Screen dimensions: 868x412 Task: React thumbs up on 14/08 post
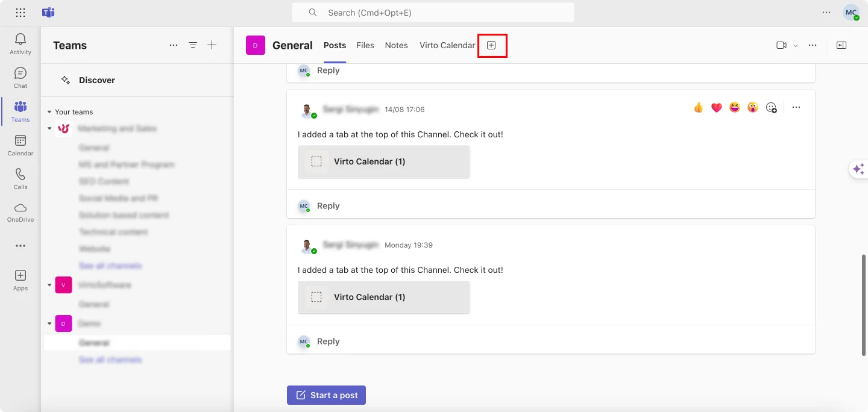[x=699, y=107]
